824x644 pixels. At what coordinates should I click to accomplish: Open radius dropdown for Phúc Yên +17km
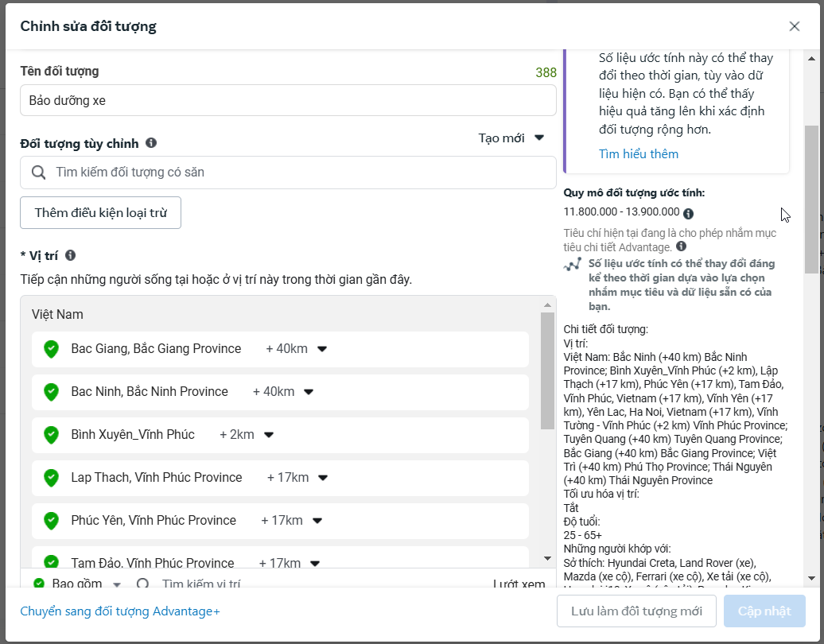[x=317, y=521]
